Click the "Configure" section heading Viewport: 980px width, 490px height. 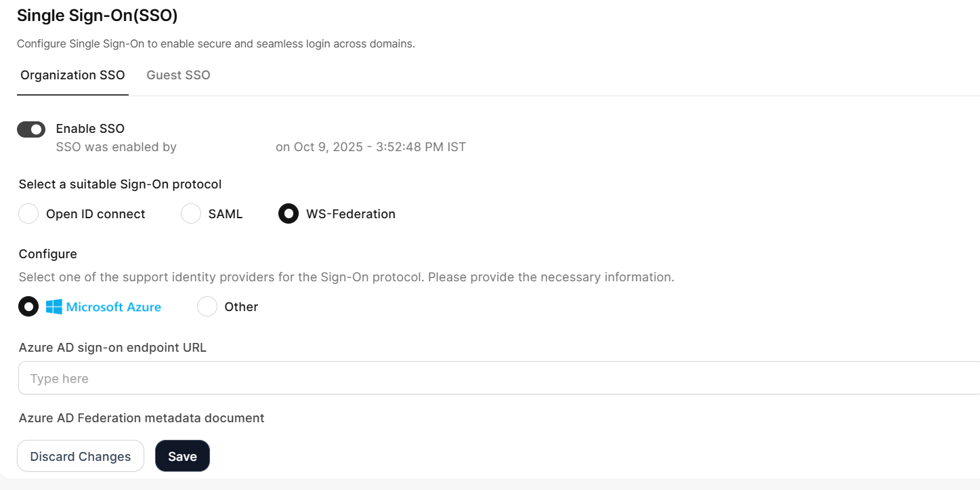tap(48, 254)
